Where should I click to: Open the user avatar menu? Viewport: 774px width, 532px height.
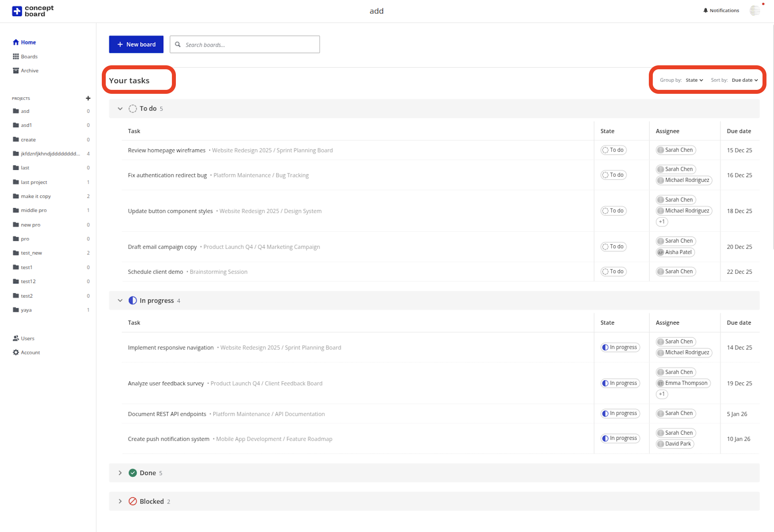pyautogui.click(x=755, y=11)
